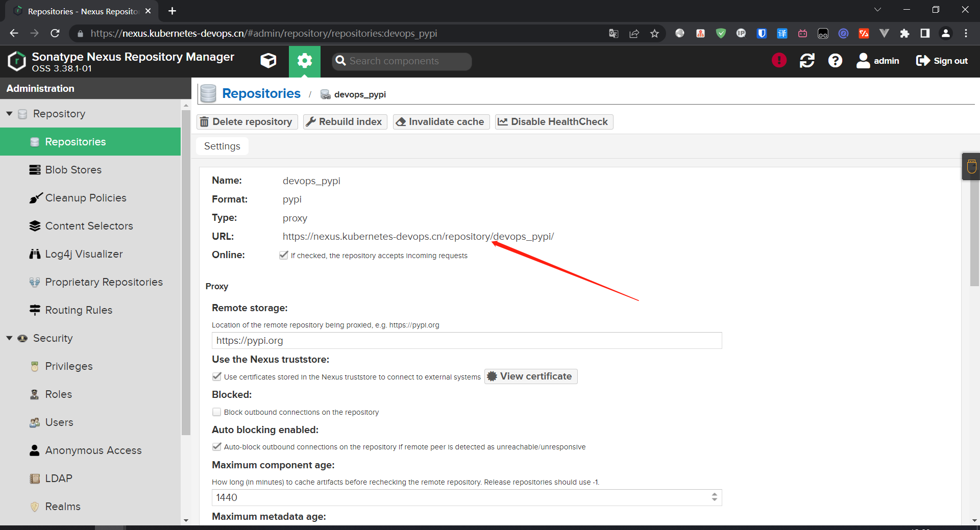Click the Maximum component age field
Viewport: 980px width, 530px height.
pos(467,498)
